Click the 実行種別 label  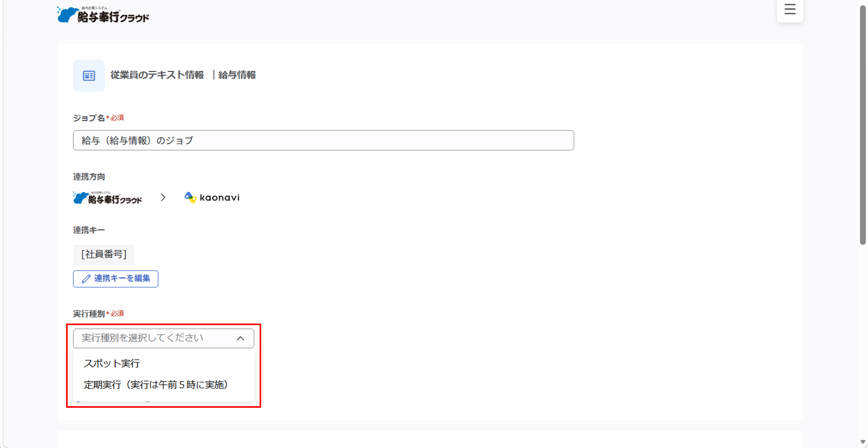click(x=89, y=314)
